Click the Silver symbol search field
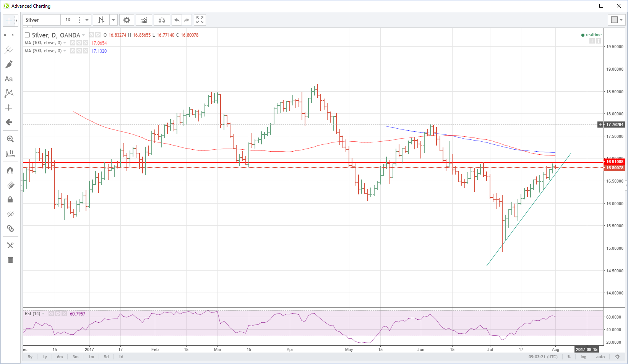The image size is (628, 364). tap(42, 20)
